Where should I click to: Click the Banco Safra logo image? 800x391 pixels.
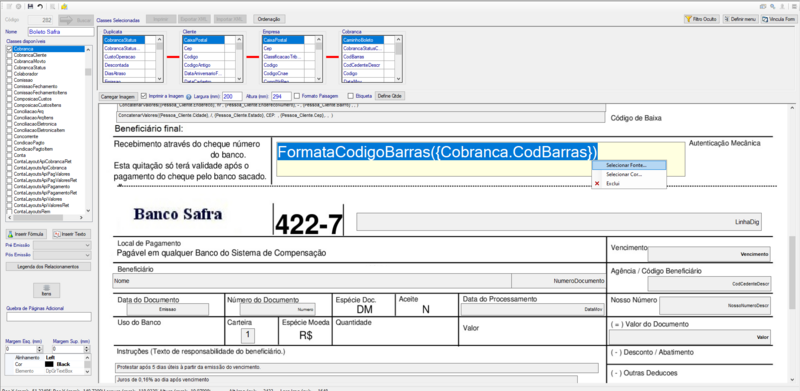pos(177,214)
